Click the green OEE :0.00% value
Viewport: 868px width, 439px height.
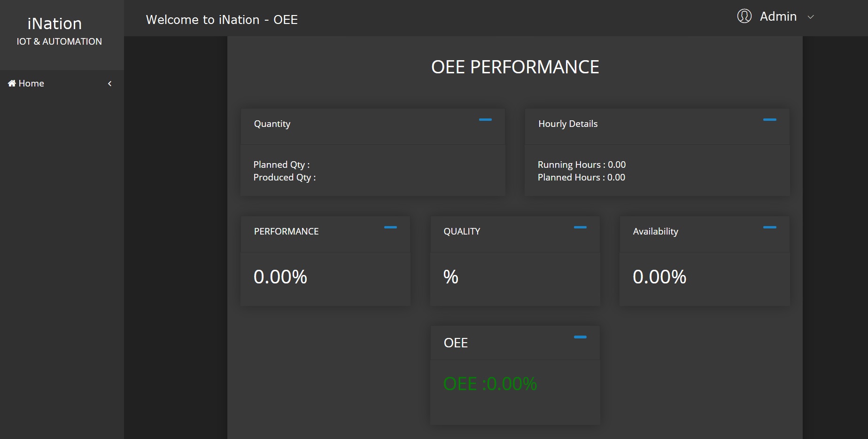click(x=490, y=384)
